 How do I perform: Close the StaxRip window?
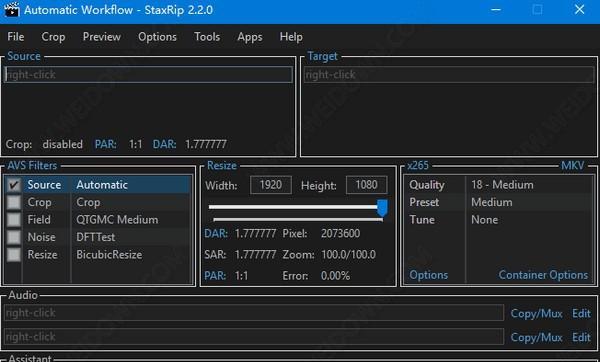[x=579, y=10]
